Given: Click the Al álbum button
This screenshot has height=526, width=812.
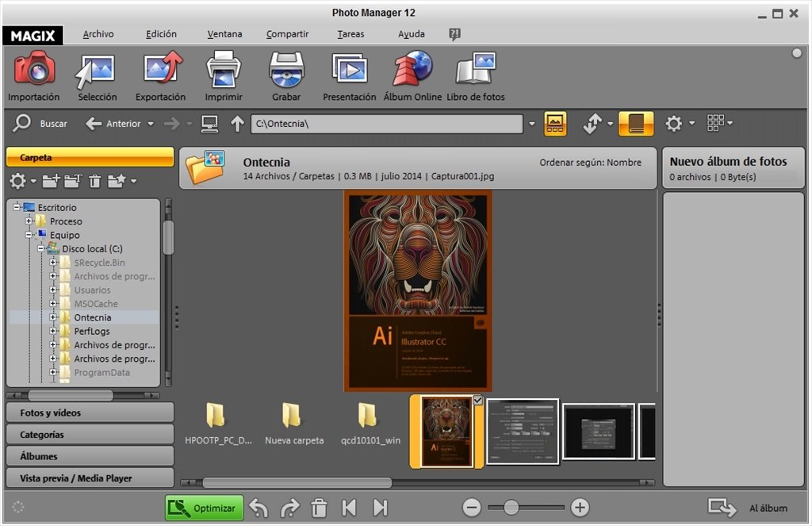Looking at the screenshot, I should (x=749, y=508).
